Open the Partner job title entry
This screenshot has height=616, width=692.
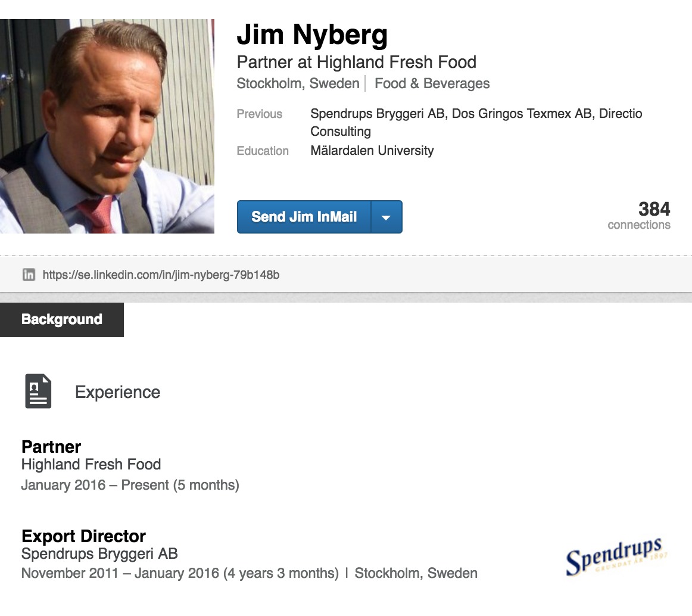[x=51, y=446]
